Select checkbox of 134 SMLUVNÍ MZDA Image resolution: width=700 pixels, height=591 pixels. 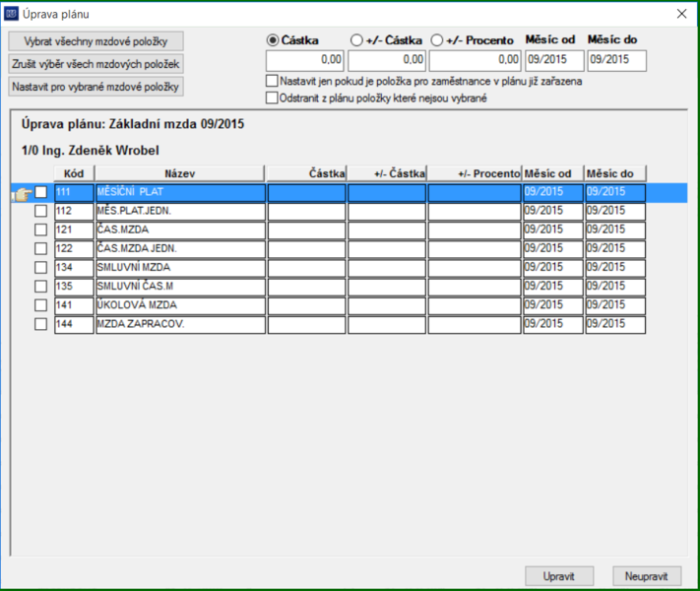pyautogui.click(x=40, y=268)
